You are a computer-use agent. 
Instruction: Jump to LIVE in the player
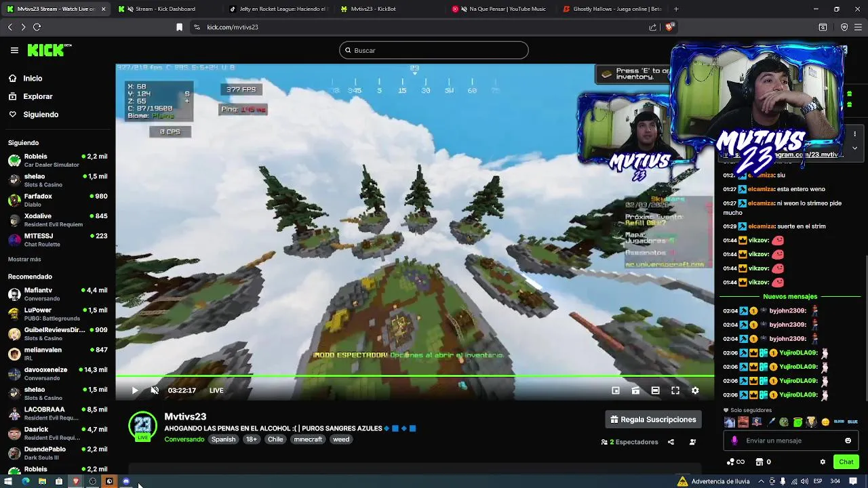(216, 390)
